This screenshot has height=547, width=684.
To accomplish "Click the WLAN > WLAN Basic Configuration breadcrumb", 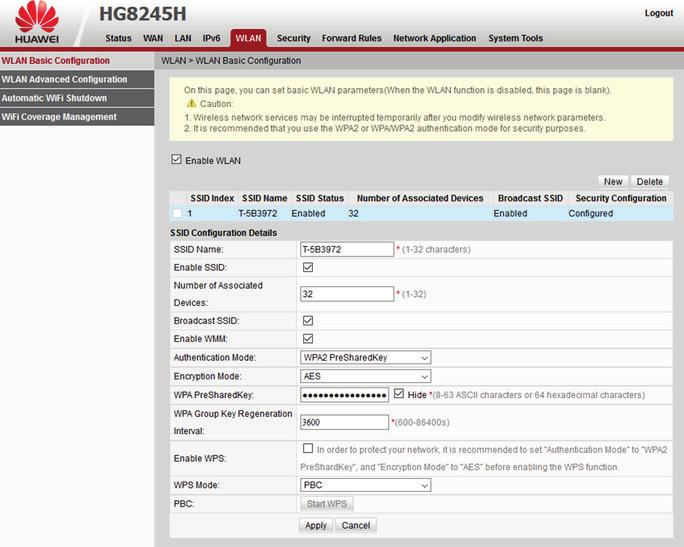I will (231, 61).
